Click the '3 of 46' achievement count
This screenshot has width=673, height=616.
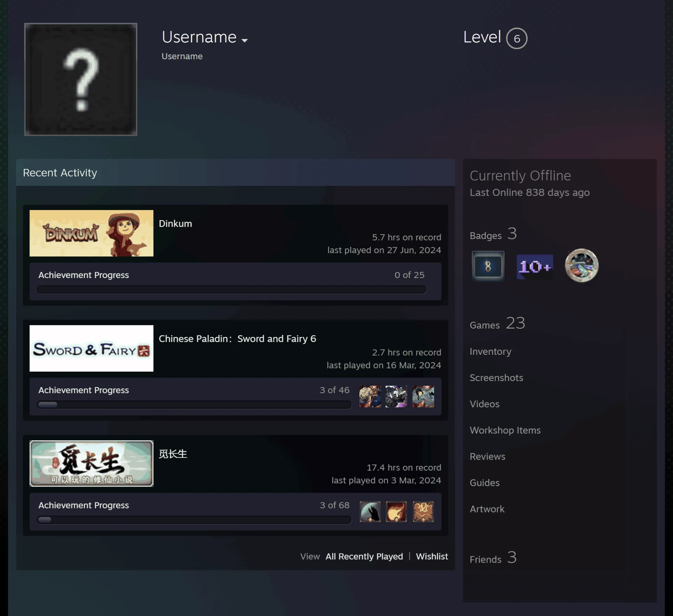[334, 390]
